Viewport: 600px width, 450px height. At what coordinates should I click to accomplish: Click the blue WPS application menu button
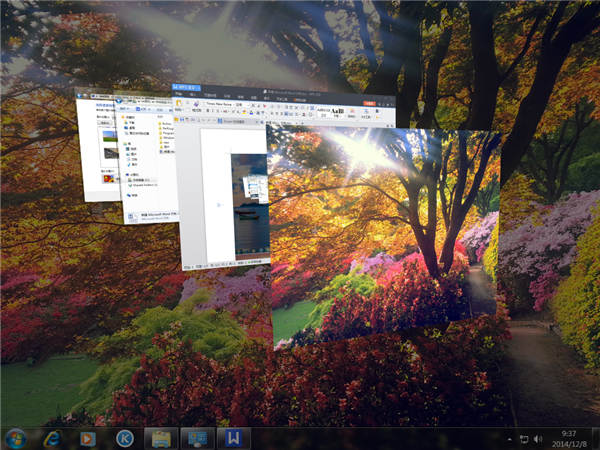pos(186,88)
